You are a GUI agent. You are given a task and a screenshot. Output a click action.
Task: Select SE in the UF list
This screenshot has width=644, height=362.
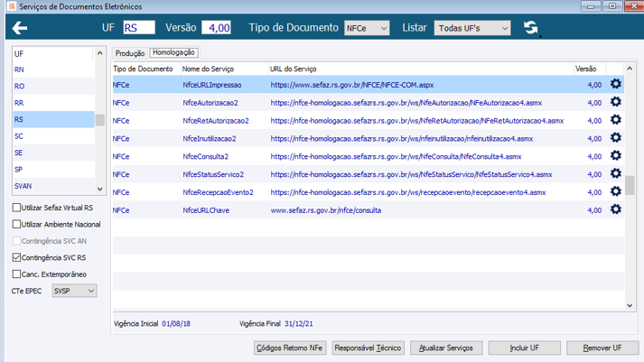[54, 153]
